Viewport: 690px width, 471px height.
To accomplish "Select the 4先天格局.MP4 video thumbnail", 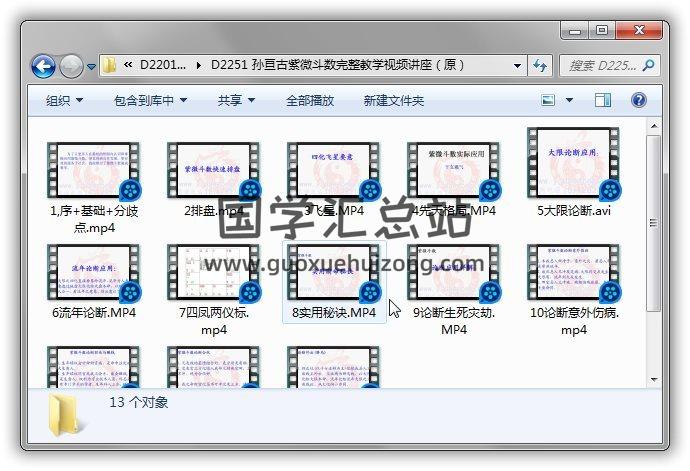I will tap(453, 170).
